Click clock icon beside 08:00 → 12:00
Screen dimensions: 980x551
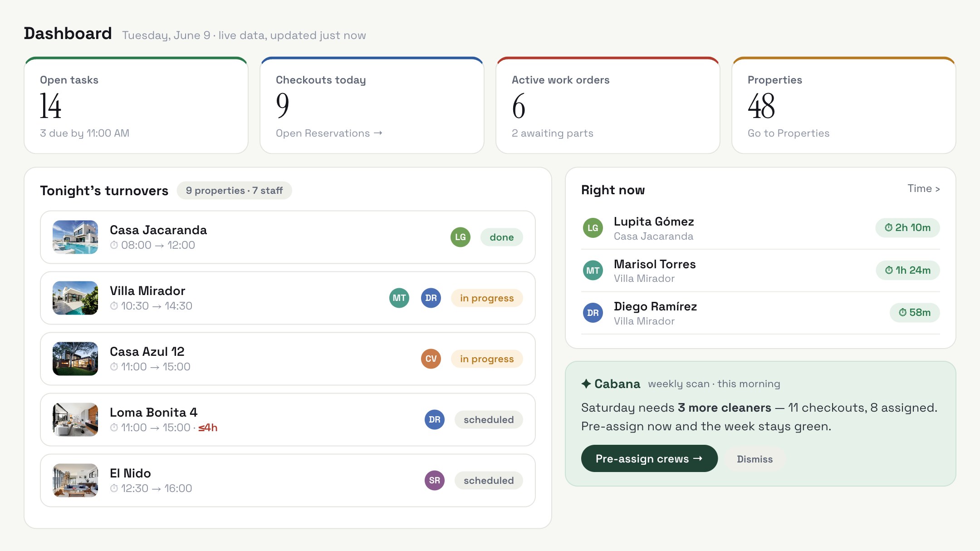(114, 245)
